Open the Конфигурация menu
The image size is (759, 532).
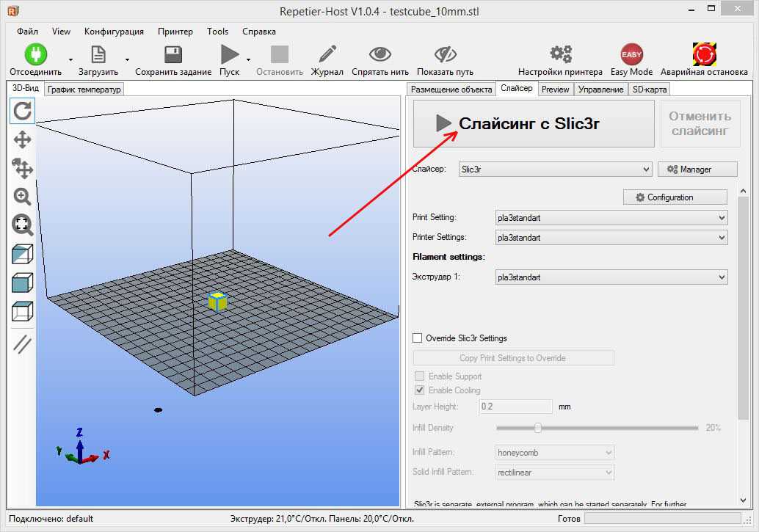click(x=114, y=32)
